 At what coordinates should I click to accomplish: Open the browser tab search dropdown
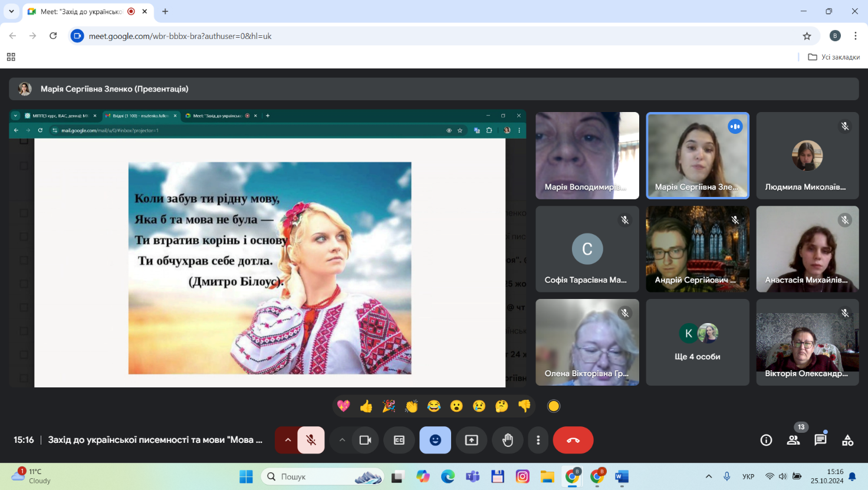click(11, 11)
